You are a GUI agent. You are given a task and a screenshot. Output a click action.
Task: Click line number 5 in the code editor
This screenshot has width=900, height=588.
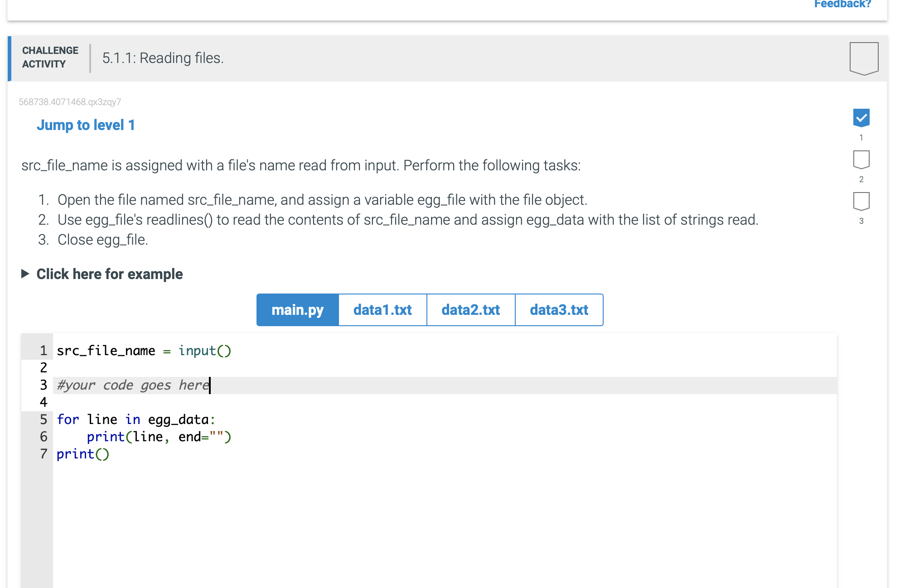pyautogui.click(x=43, y=419)
